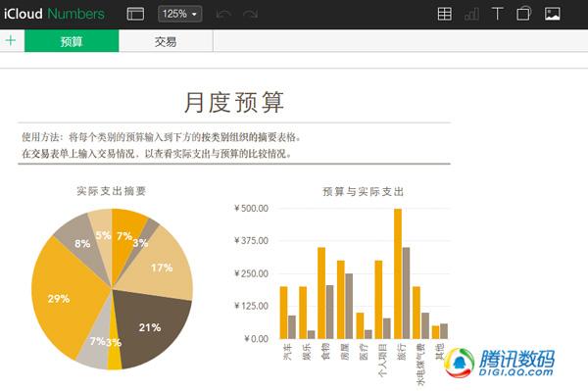Screen dimensions: 588x391
Task: Click the instruction line starting with 在交易表单上
Action: click(157, 154)
